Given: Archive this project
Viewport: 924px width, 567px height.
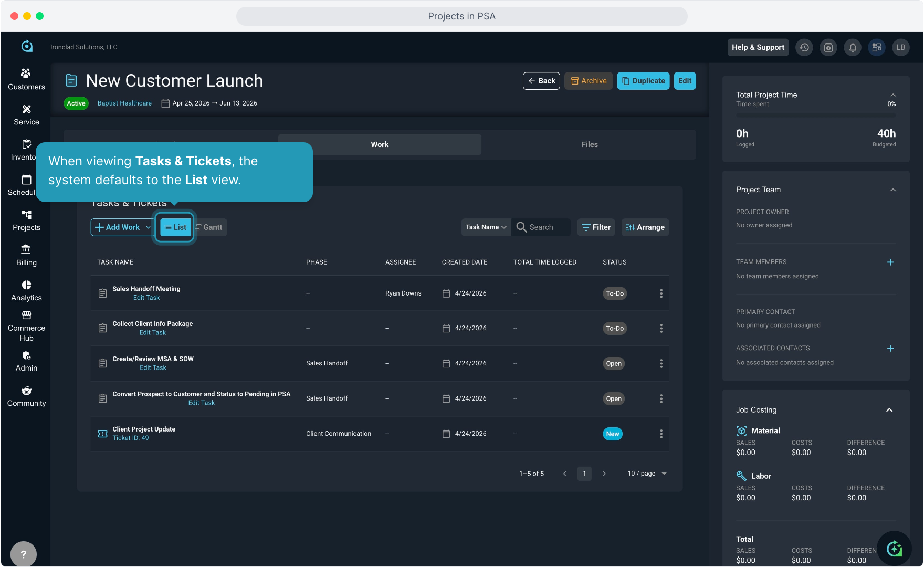Looking at the screenshot, I should coord(589,81).
